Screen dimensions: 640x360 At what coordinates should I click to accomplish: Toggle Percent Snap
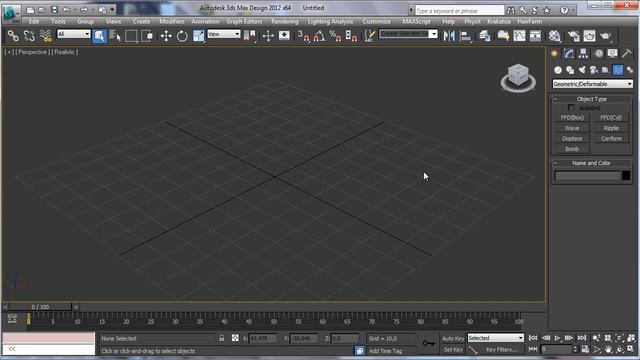coord(335,36)
